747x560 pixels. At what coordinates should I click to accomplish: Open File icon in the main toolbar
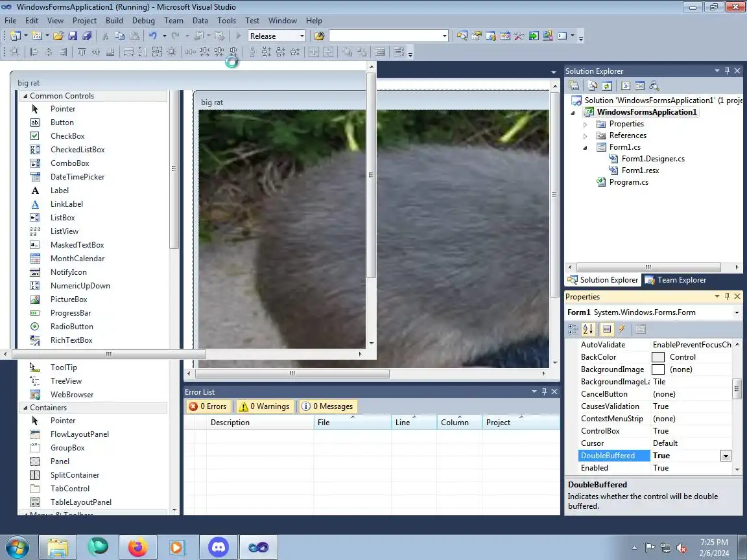click(58, 36)
